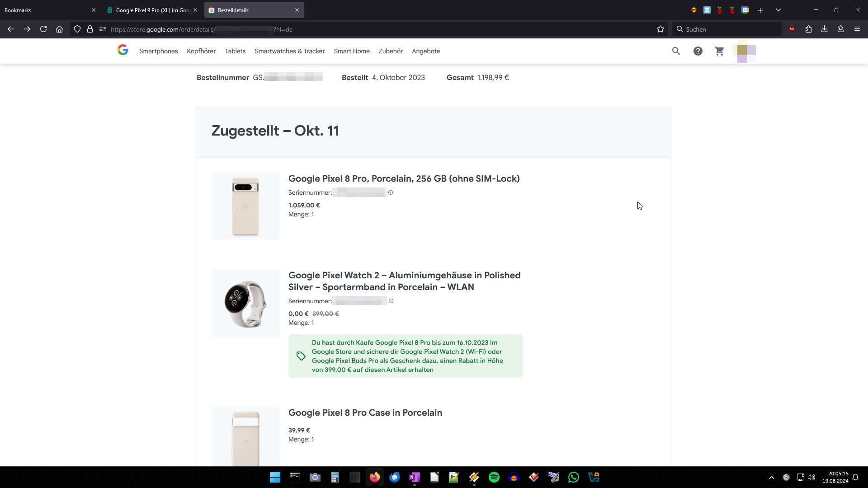This screenshot has height=488, width=868.
Task: Open the Google Store search icon
Action: [676, 51]
